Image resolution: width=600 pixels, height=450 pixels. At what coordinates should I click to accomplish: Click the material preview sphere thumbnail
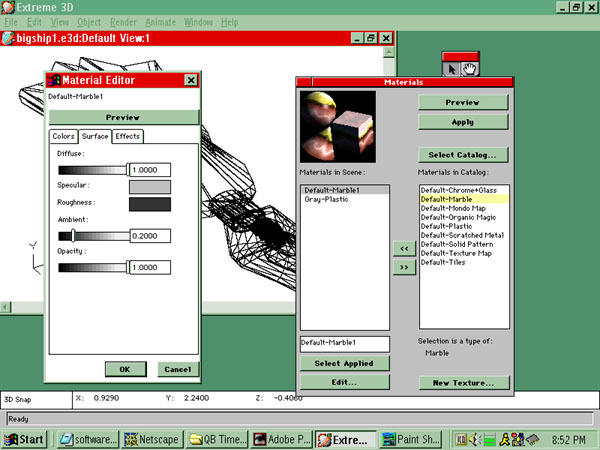[342, 122]
